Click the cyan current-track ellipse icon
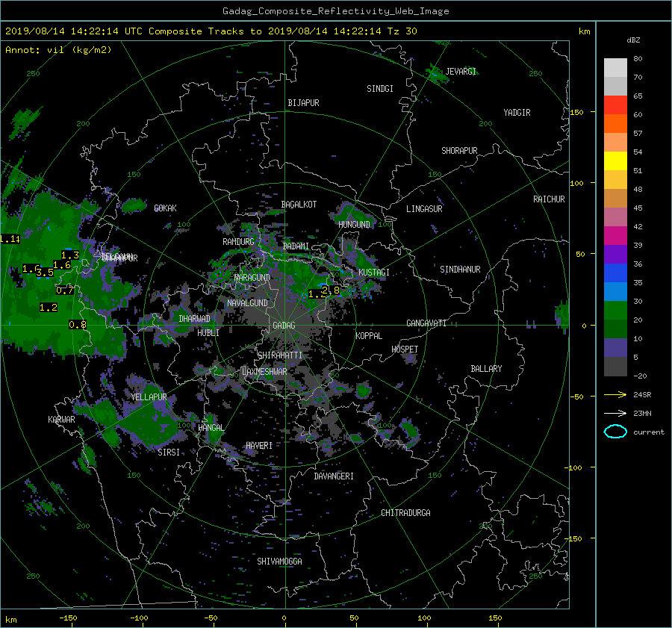This screenshot has height=628, width=672. 615,432
